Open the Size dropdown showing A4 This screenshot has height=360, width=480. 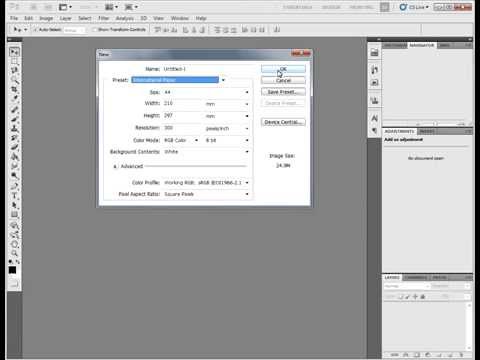pos(206,92)
